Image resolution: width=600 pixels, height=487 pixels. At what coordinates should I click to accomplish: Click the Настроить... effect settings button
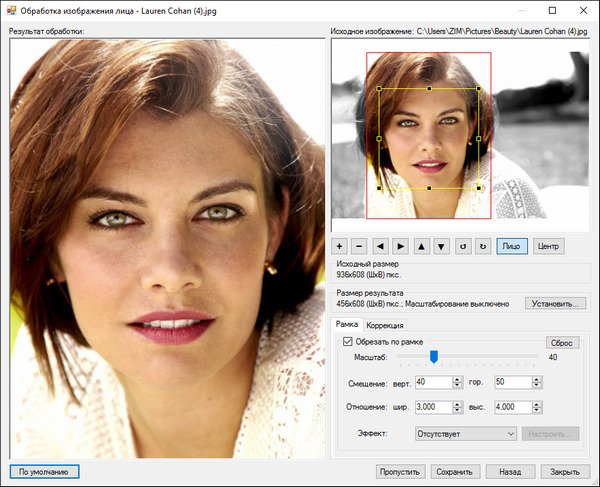[551, 434]
